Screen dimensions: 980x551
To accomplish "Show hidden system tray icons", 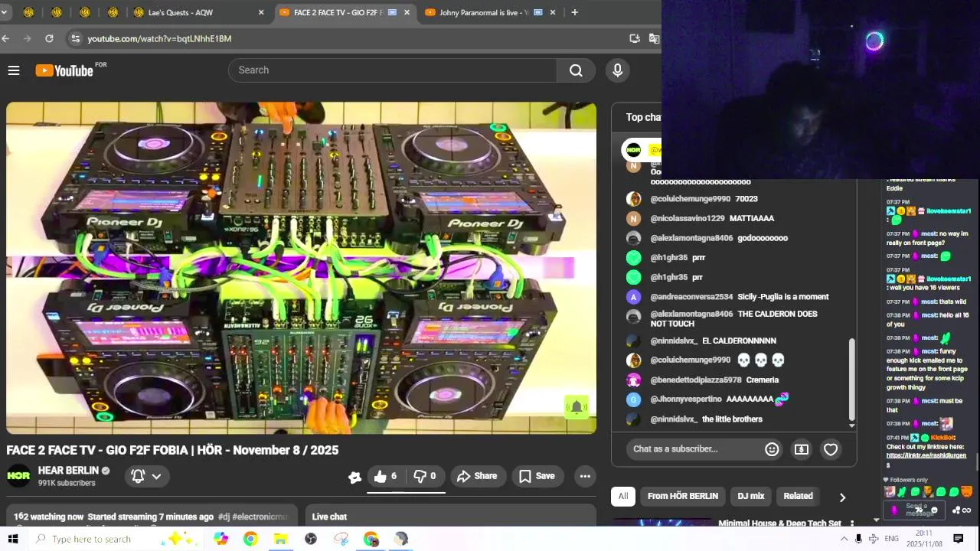I will coord(843,539).
